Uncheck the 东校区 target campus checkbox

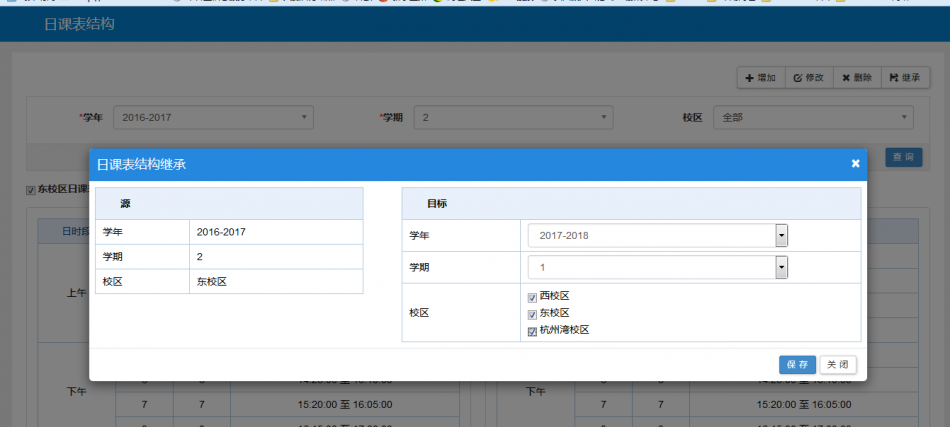point(532,314)
